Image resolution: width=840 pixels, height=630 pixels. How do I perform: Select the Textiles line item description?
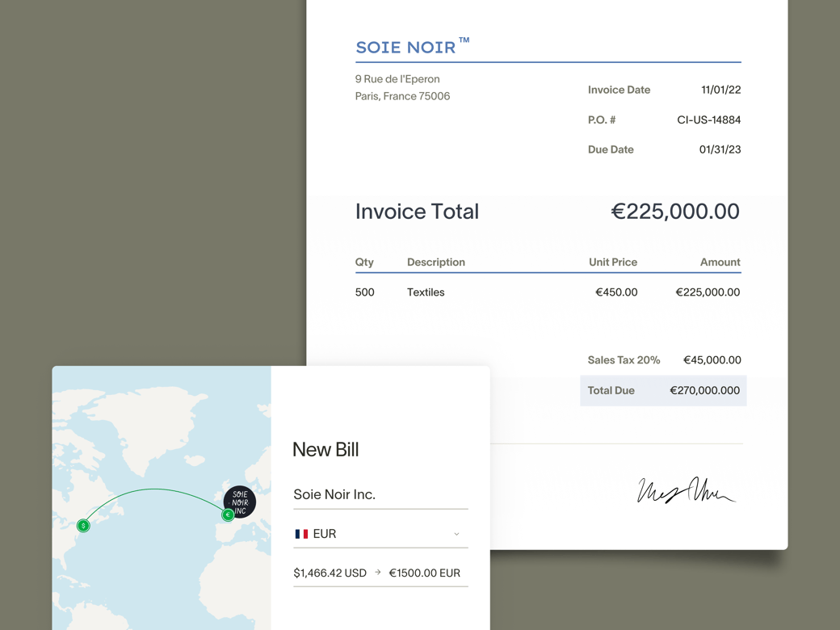[x=426, y=292]
